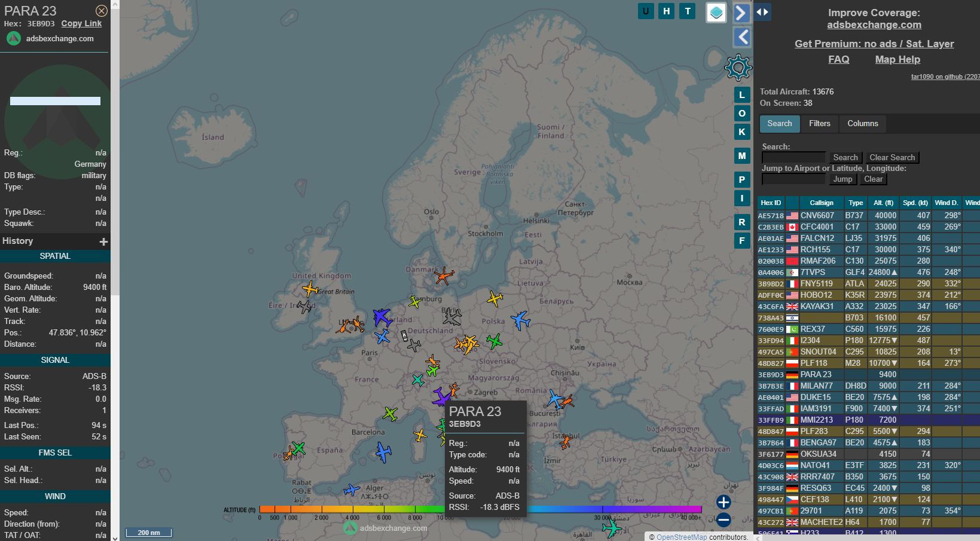Image resolution: width=980 pixels, height=541 pixels.
Task: Click the left chevron sidebar arrow
Action: 741,37
